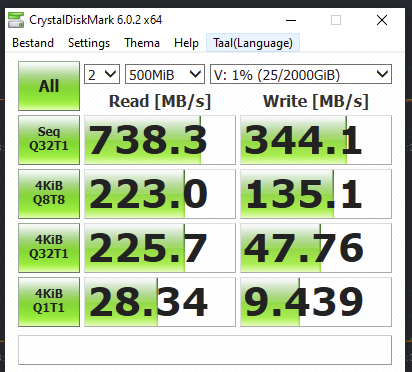Select the 4KiB Q1T1 read result 28.34
This screenshot has height=372, width=412.
[x=160, y=302]
